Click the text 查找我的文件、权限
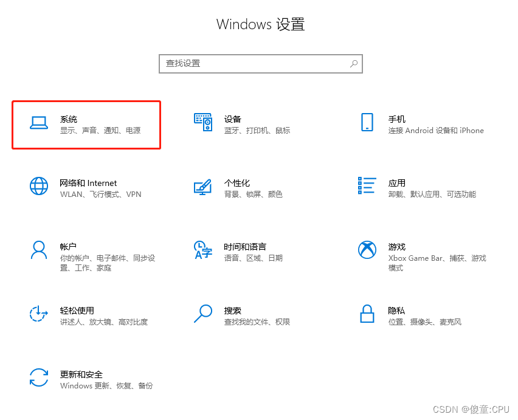Image resolution: width=518 pixels, height=420 pixels. point(257,322)
